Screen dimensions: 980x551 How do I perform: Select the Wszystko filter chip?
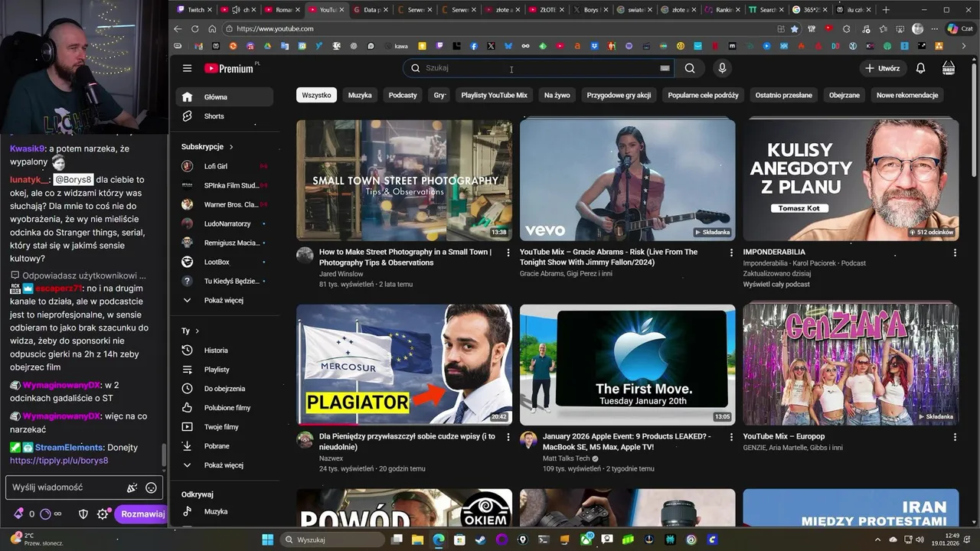(316, 96)
